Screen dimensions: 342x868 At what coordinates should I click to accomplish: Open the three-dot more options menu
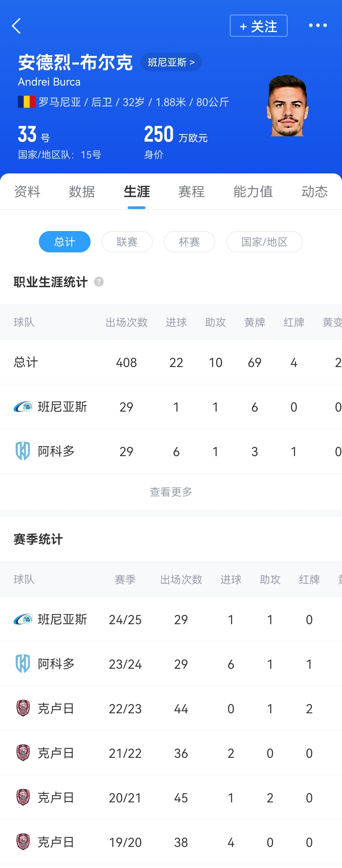(x=318, y=26)
